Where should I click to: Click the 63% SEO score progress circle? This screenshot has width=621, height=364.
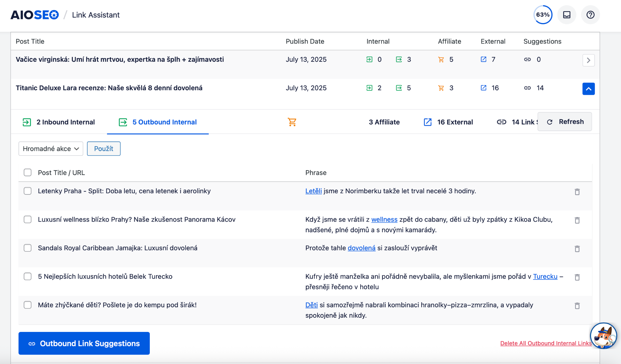coord(542,15)
